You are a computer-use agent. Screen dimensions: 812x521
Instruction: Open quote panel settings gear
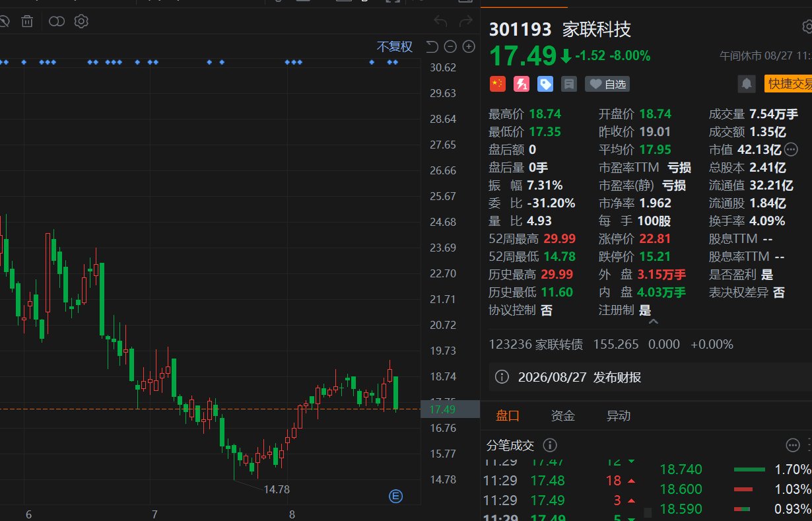[807, 26]
